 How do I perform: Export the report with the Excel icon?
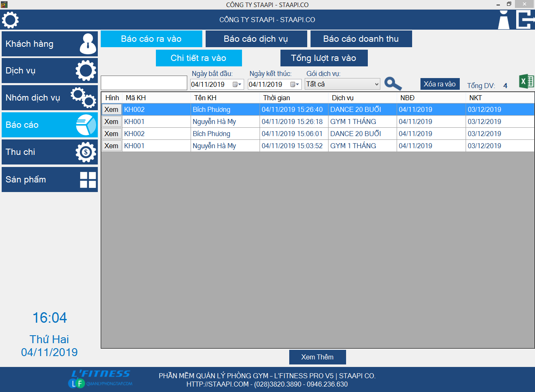click(526, 81)
